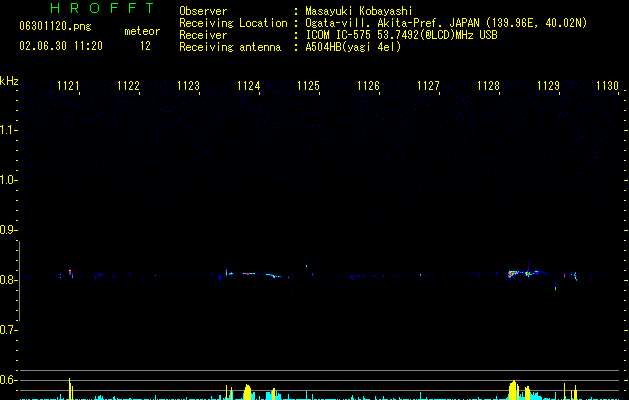Screen dimensions: 629x400
Task: Click the 0.8 kHz axis label
Action: [x=8, y=280]
